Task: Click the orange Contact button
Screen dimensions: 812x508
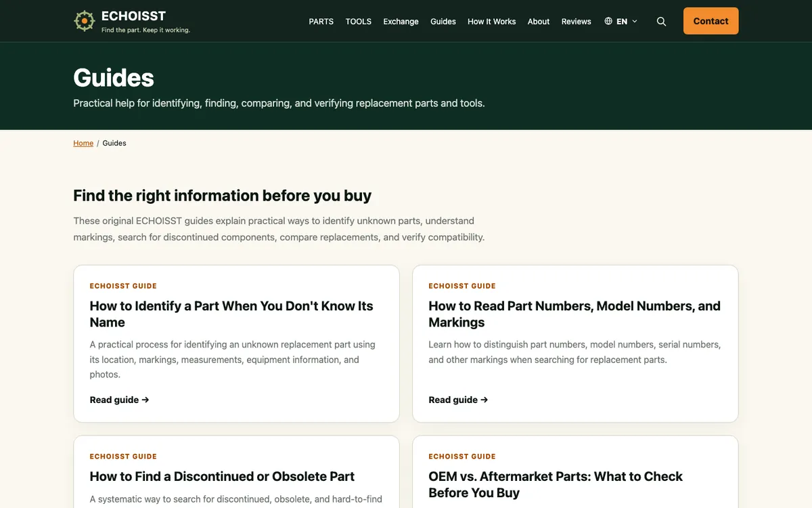Action: (710, 21)
